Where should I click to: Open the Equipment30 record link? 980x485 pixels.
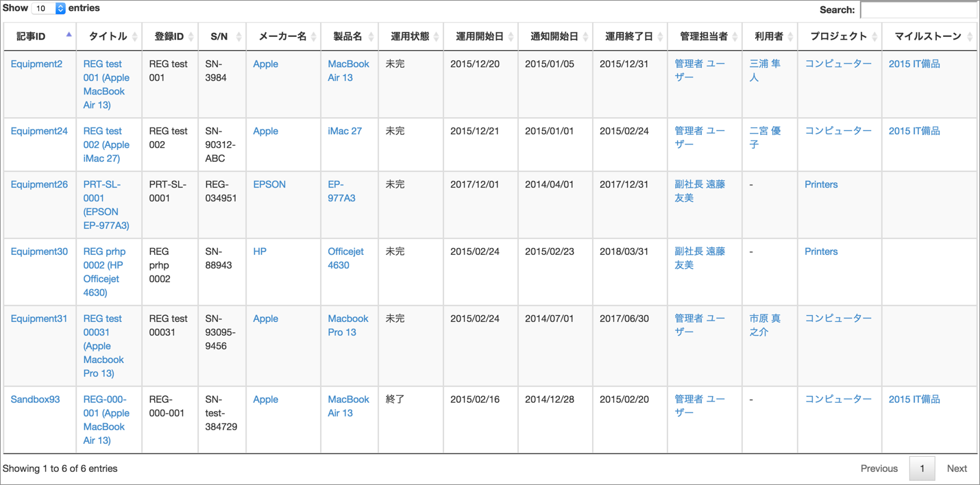click(39, 251)
